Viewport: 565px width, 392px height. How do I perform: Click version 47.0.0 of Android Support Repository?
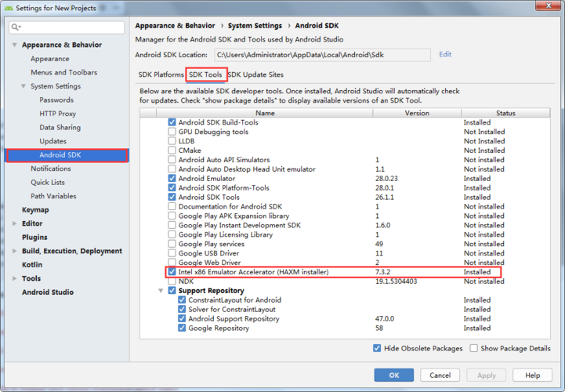[x=385, y=319]
